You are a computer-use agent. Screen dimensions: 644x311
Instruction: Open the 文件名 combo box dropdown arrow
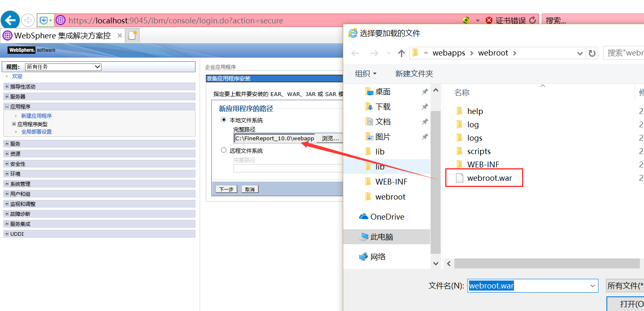(593, 286)
